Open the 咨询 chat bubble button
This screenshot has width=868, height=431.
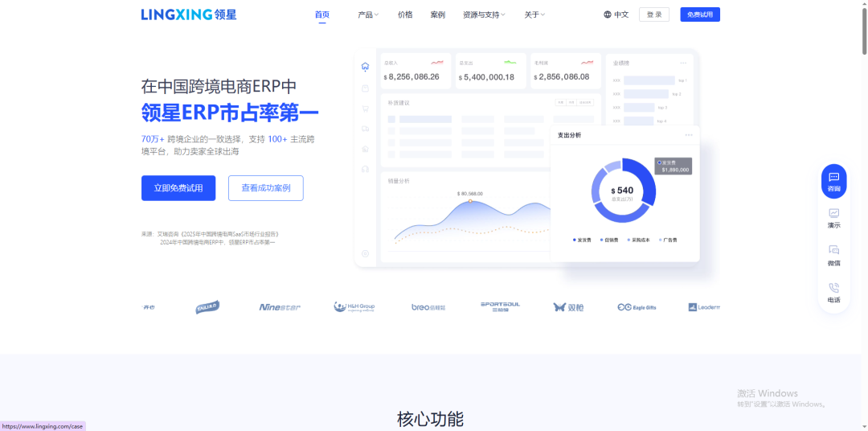[833, 181]
